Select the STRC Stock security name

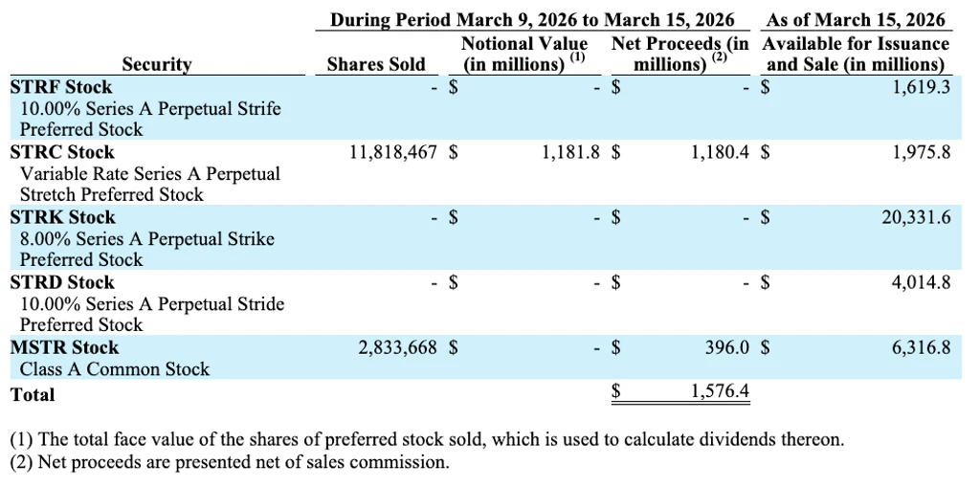62,152
